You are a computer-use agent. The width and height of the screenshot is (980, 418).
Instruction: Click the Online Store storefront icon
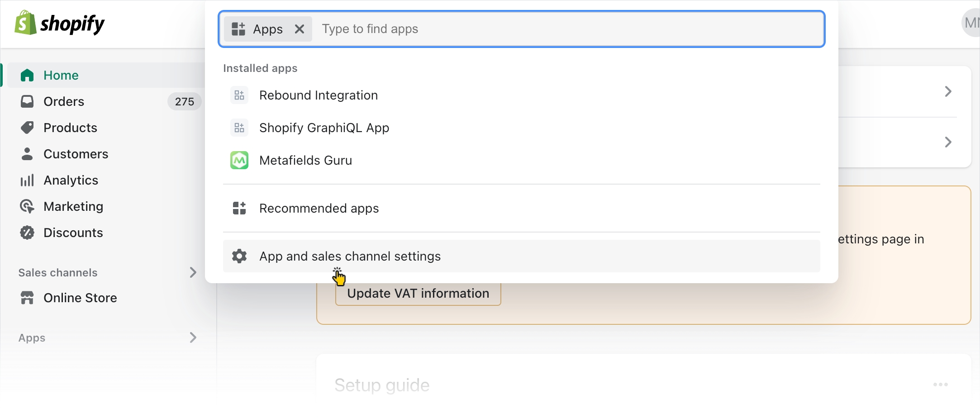[27, 298]
